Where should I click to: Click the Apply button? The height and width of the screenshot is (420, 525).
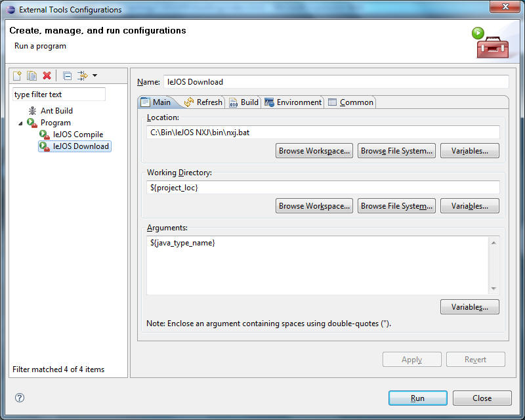coord(412,360)
